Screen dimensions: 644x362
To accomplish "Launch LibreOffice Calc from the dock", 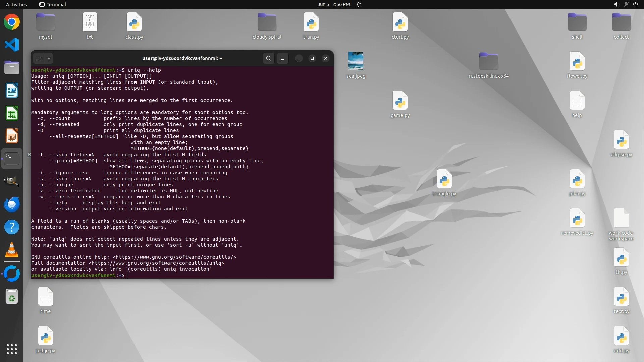I will tap(12, 113).
